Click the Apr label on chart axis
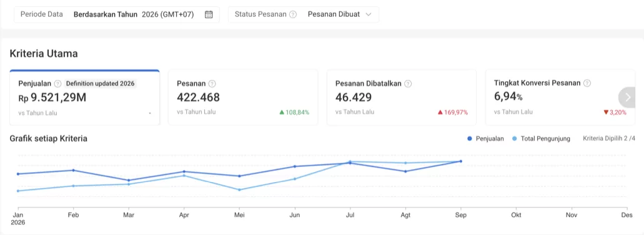 pyautogui.click(x=184, y=215)
